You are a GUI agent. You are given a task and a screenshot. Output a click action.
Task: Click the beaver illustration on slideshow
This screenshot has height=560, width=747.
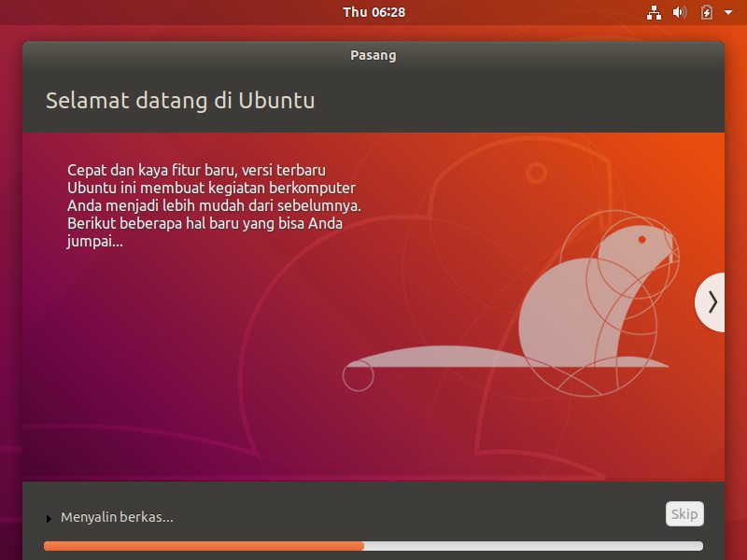[510, 305]
